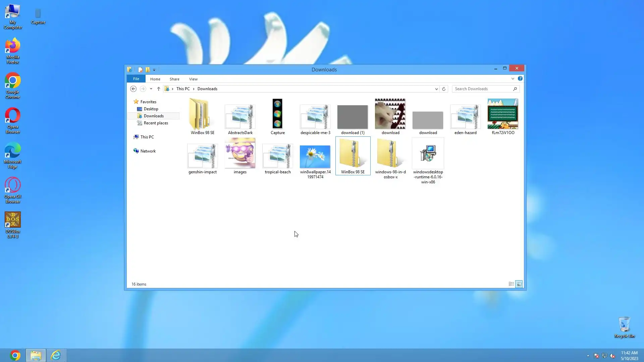This screenshot has height=362, width=644.
Task: Click the New folder quick access icon
Action: coord(148,70)
